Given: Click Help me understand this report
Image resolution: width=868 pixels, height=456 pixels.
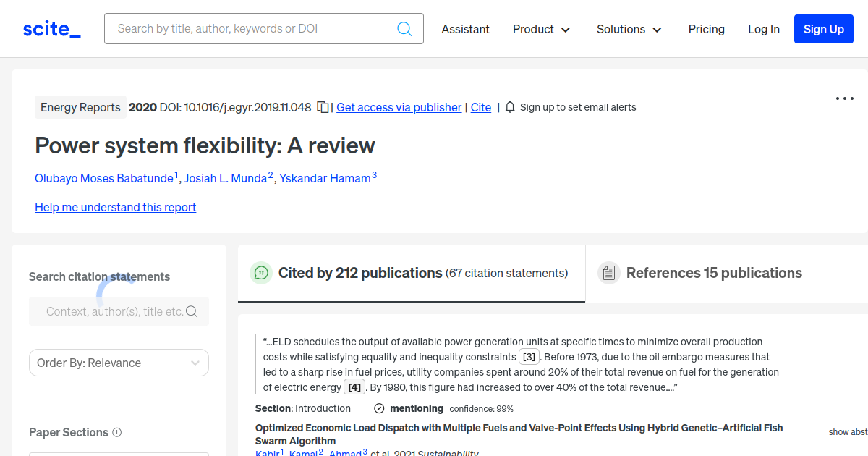Looking at the screenshot, I should (x=115, y=207).
